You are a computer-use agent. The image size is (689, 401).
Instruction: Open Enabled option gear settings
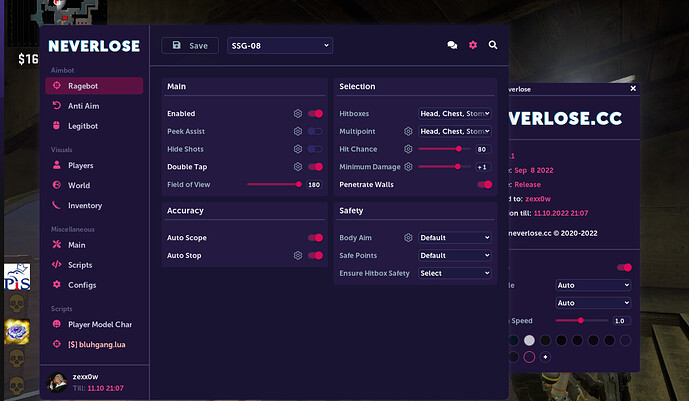click(x=298, y=114)
